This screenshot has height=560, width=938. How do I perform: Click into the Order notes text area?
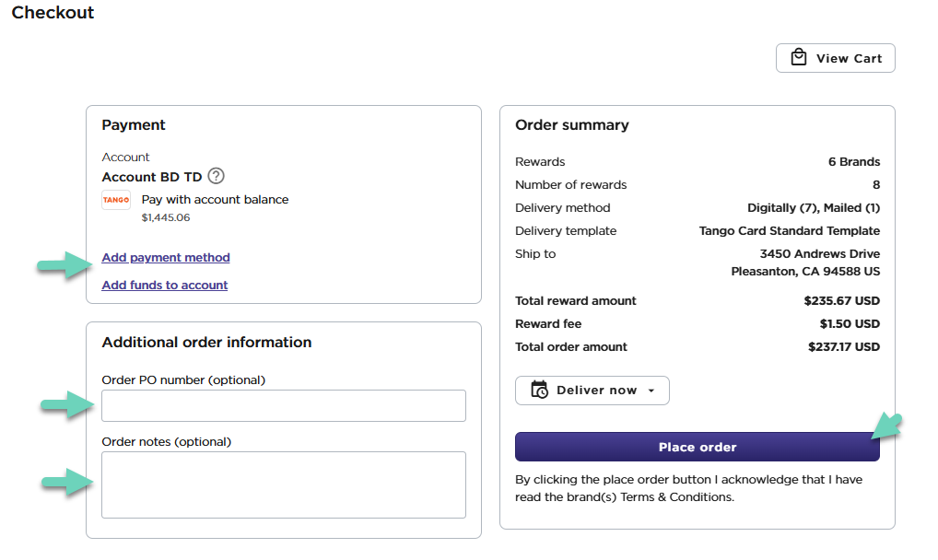pos(284,484)
